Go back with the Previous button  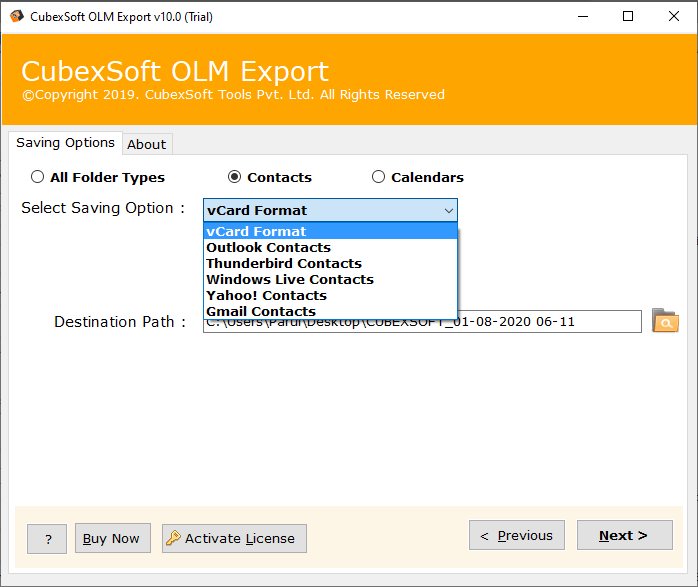(x=517, y=535)
